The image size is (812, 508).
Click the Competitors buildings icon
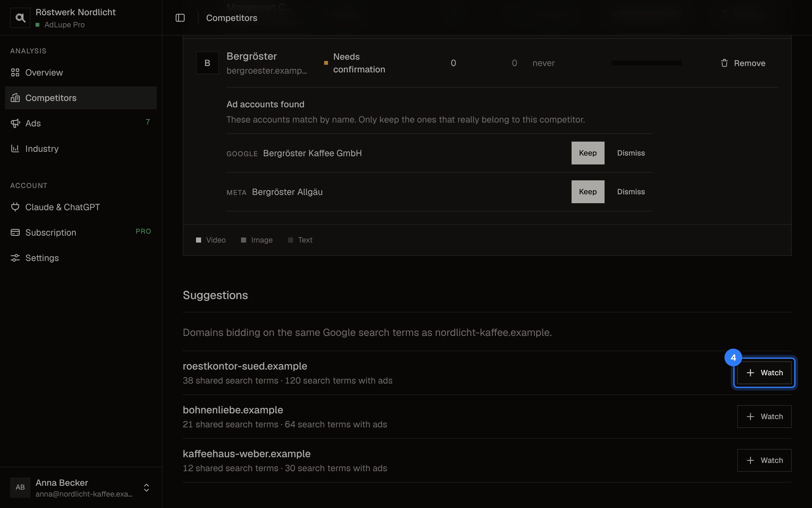point(15,98)
